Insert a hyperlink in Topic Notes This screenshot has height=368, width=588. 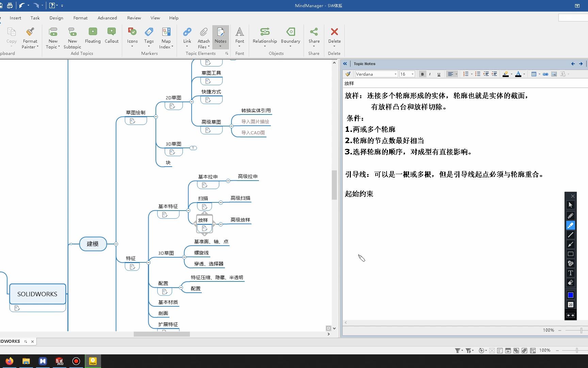pos(545,74)
